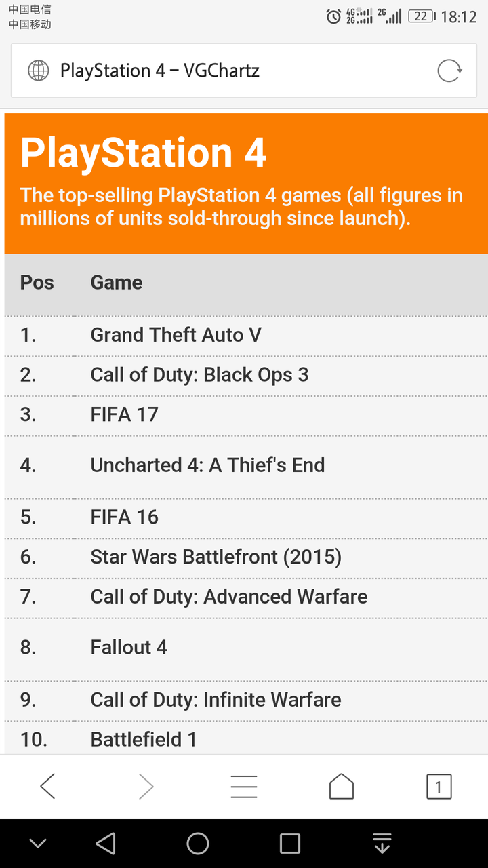488x868 pixels.
Task: Hide the navigation bar with the down chevron
Action: (38, 844)
